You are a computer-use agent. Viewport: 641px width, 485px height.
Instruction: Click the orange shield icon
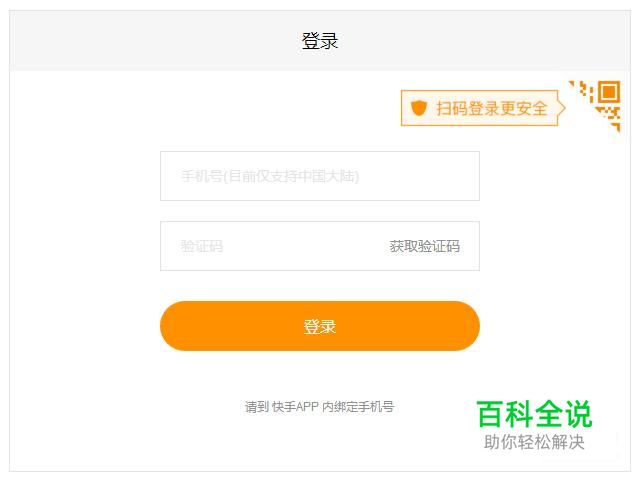click(419, 108)
